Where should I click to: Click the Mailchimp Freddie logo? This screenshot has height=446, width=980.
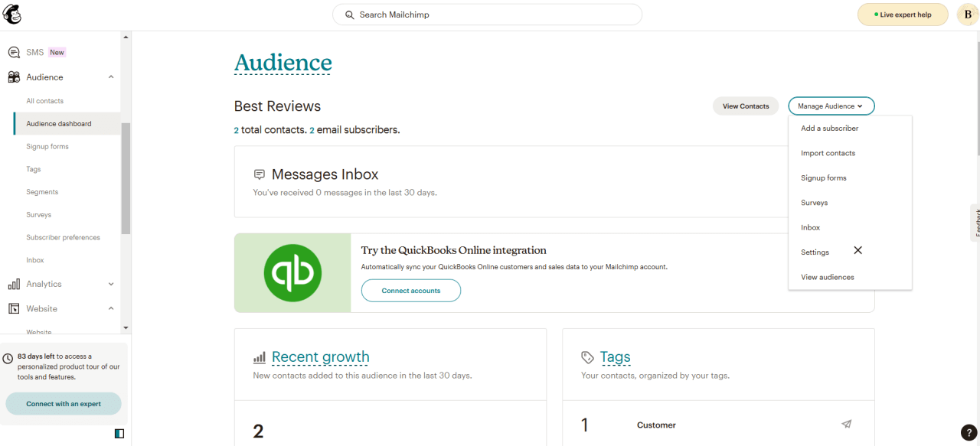click(11, 14)
